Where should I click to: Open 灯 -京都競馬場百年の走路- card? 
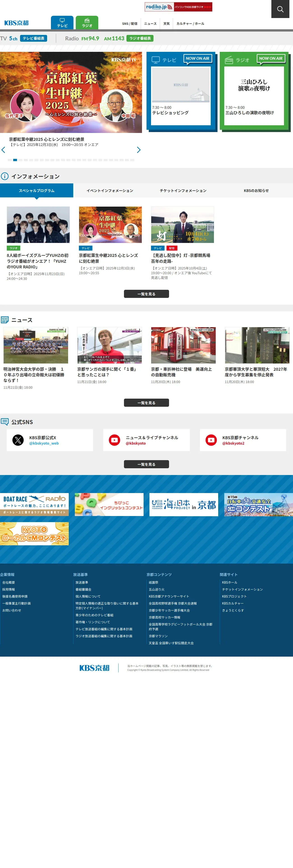tap(182, 243)
